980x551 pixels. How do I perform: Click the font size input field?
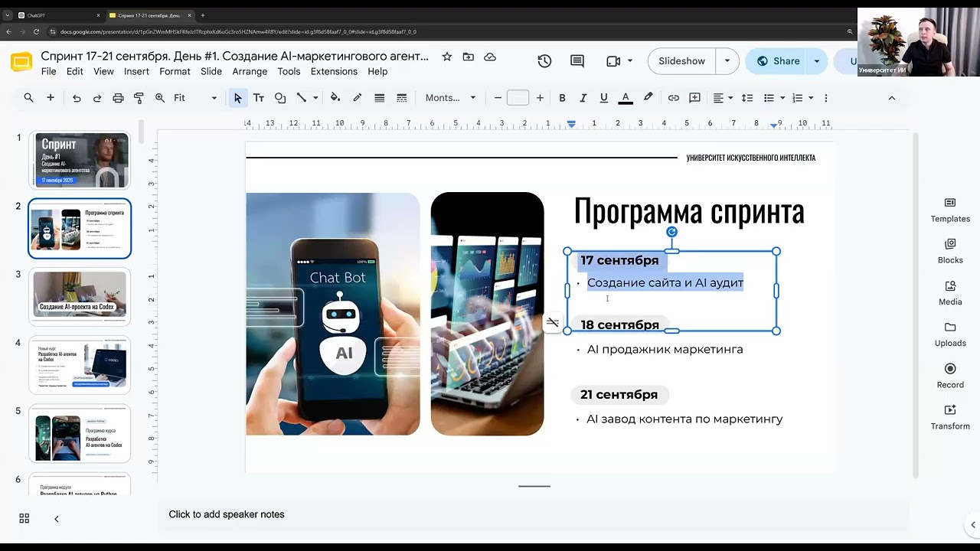[518, 98]
